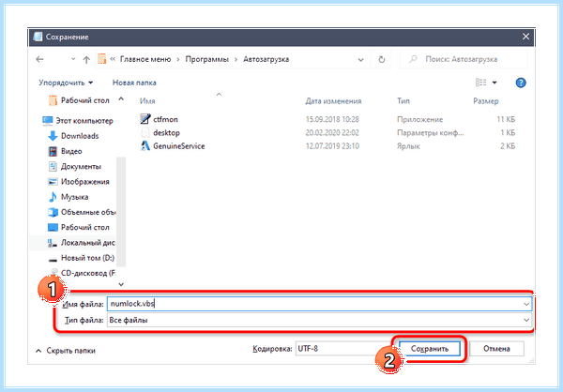Click the Документы page icon
This screenshot has width=563, height=392.
(53, 167)
